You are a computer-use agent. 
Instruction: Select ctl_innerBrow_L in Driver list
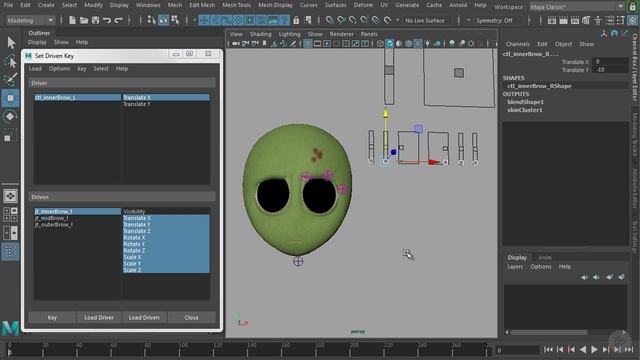pyautogui.click(x=78, y=98)
